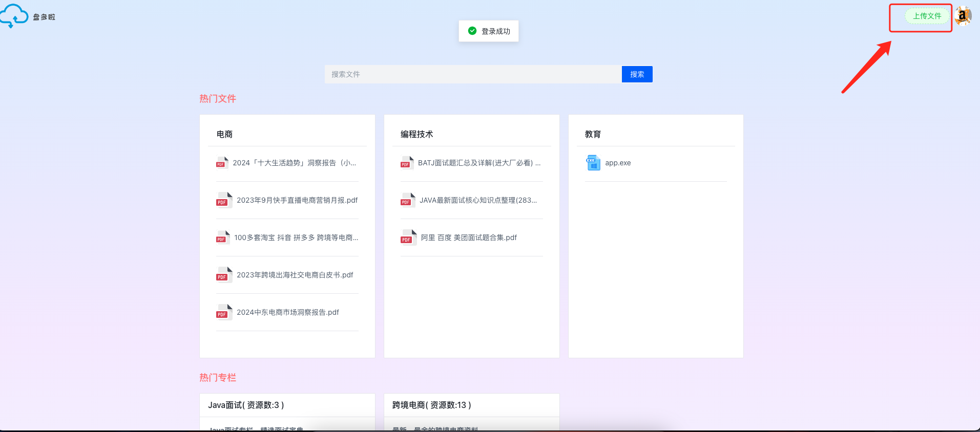Screen dimensions: 980x432
Task: Focus the 搜索文件 search field
Action: tap(473, 74)
